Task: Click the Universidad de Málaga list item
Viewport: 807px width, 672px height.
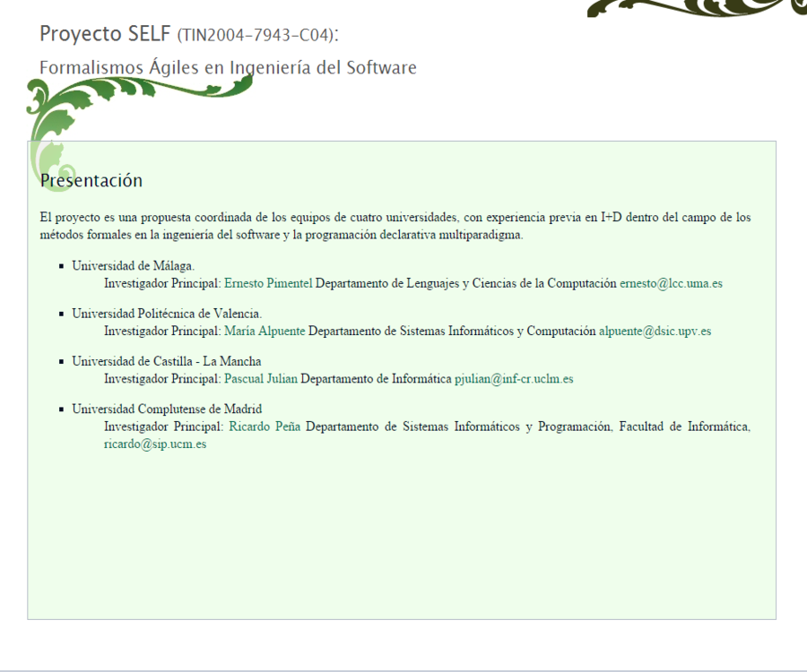Action: point(134,266)
